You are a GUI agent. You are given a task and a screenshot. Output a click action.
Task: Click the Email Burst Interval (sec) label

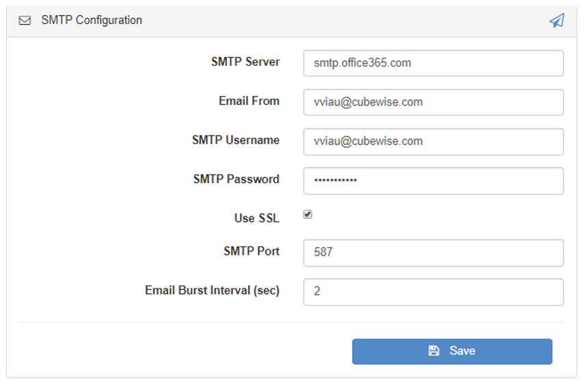point(212,290)
